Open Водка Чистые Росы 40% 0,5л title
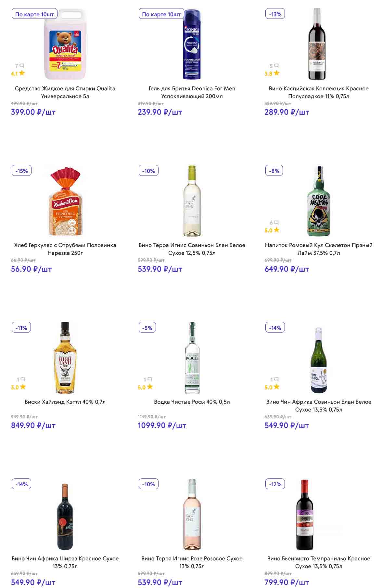This screenshot has height=588, width=382. (x=192, y=402)
